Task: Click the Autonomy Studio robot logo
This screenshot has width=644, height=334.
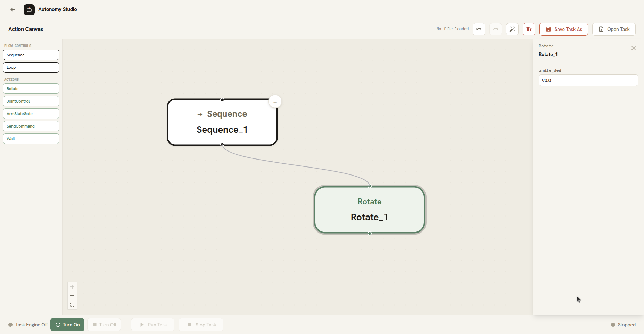Action: pyautogui.click(x=29, y=10)
